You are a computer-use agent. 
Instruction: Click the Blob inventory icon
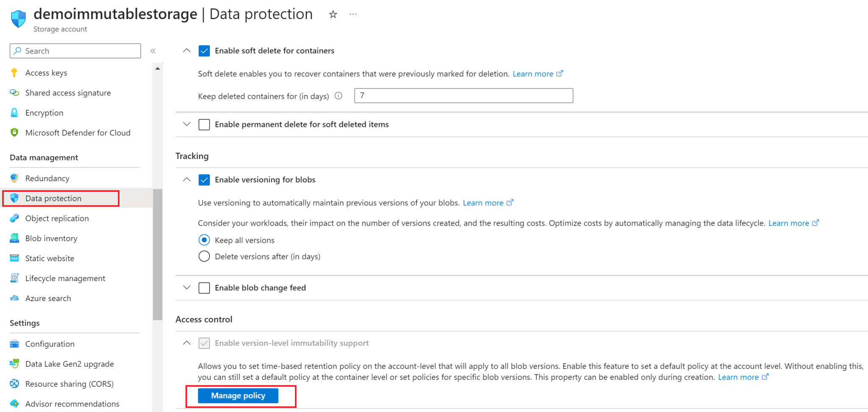(x=15, y=238)
